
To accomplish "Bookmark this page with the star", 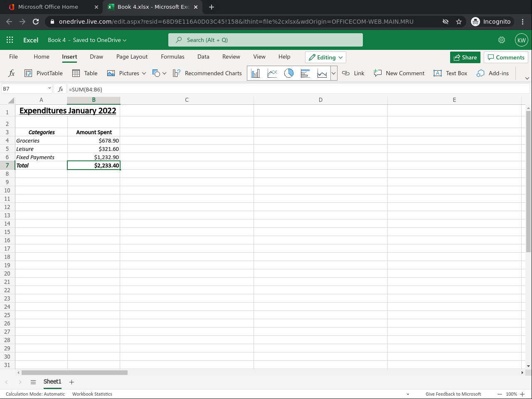I will click(459, 22).
